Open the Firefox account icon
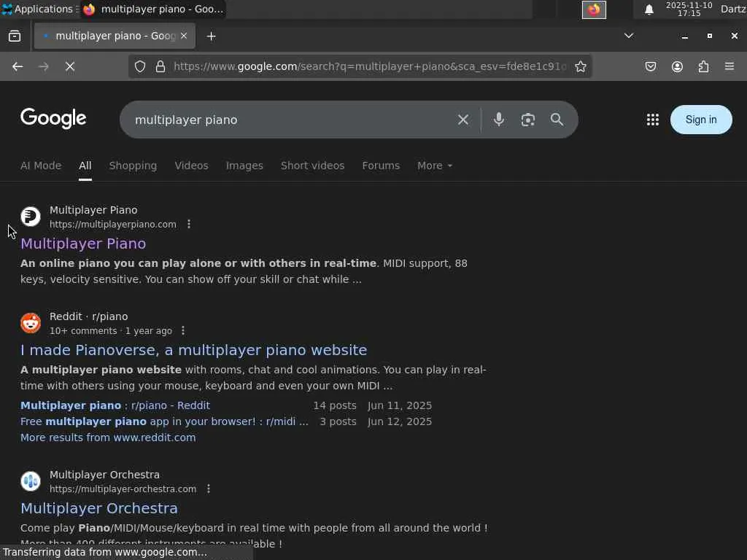The image size is (747, 560). (677, 66)
